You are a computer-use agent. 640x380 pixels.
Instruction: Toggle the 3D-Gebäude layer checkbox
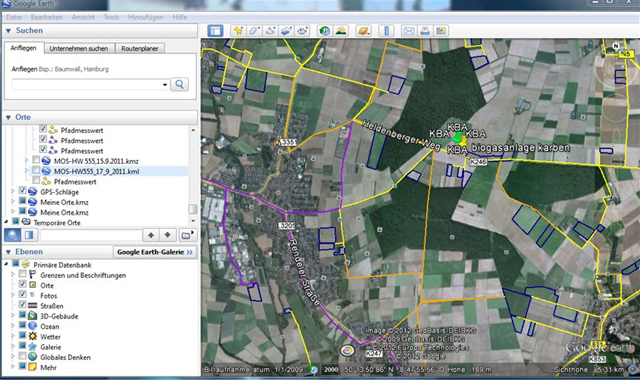[x=22, y=315]
